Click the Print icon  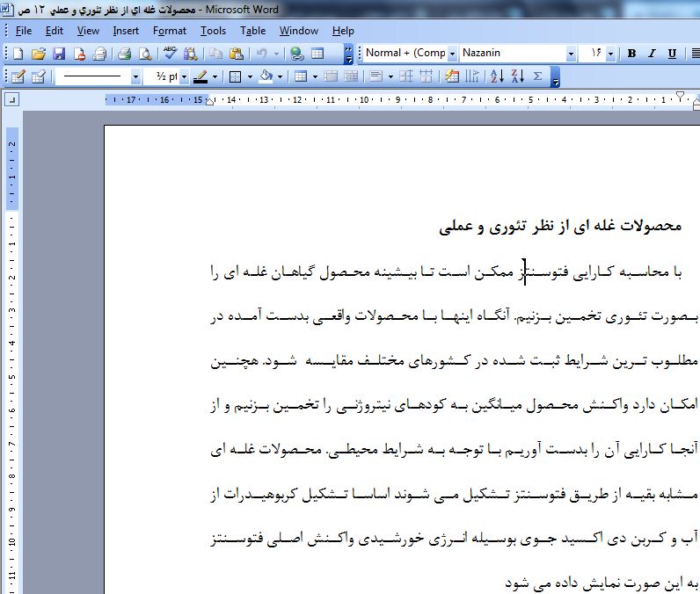125,54
